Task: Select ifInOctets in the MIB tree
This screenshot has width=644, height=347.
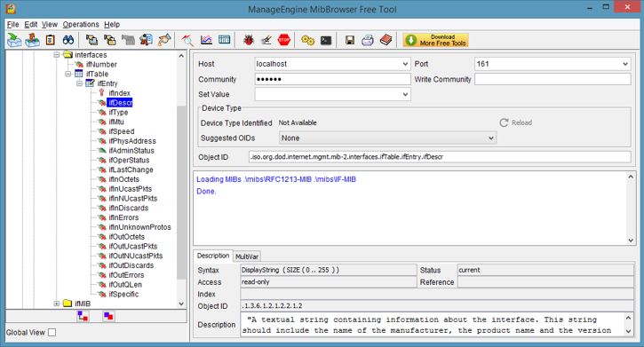Action: pyautogui.click(x=123, y=179)
